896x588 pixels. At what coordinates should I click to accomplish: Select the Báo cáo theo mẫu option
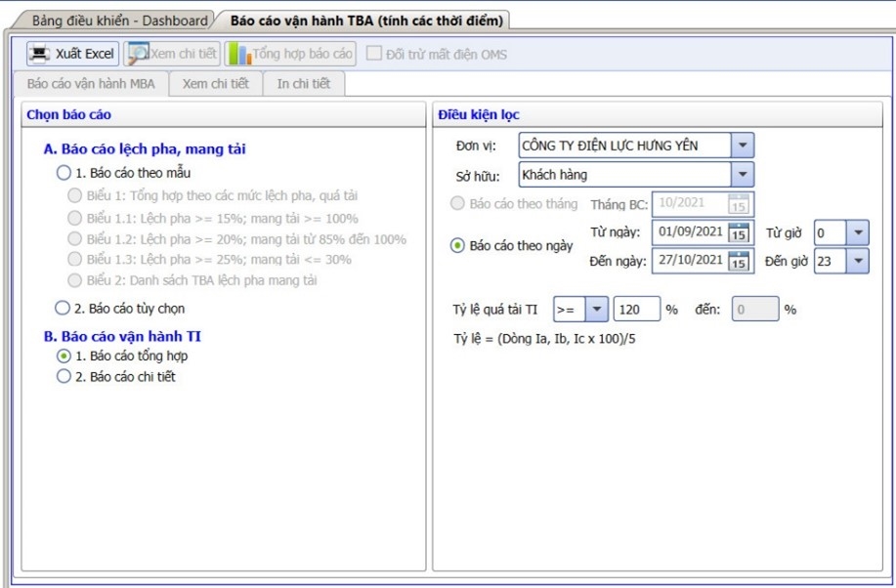[x=64, y=173]
